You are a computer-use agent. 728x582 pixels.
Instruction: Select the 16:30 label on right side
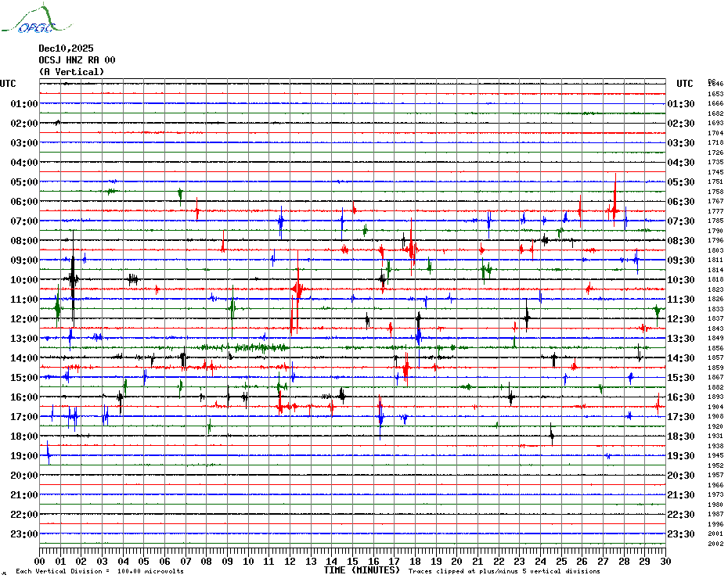680,397
